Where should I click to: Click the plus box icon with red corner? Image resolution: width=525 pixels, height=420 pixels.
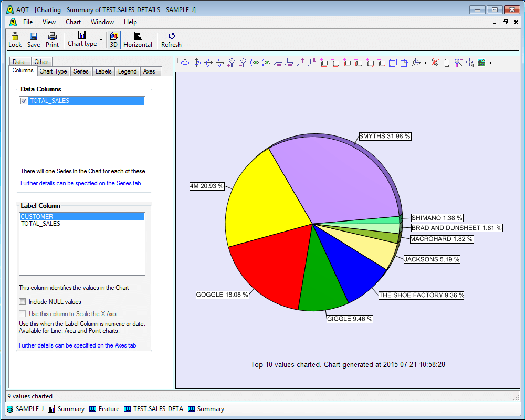point(370,62)
